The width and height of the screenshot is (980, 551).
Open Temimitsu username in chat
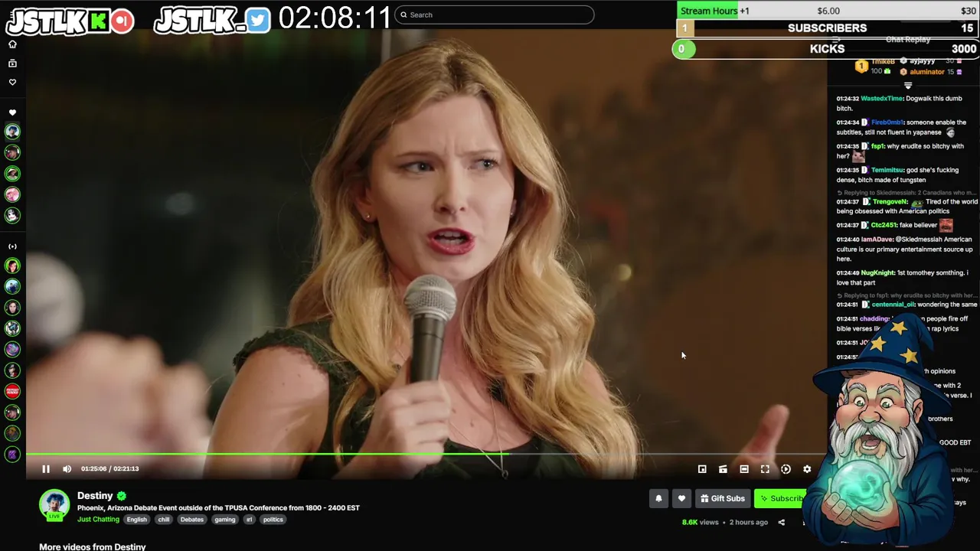pos(888,170)
